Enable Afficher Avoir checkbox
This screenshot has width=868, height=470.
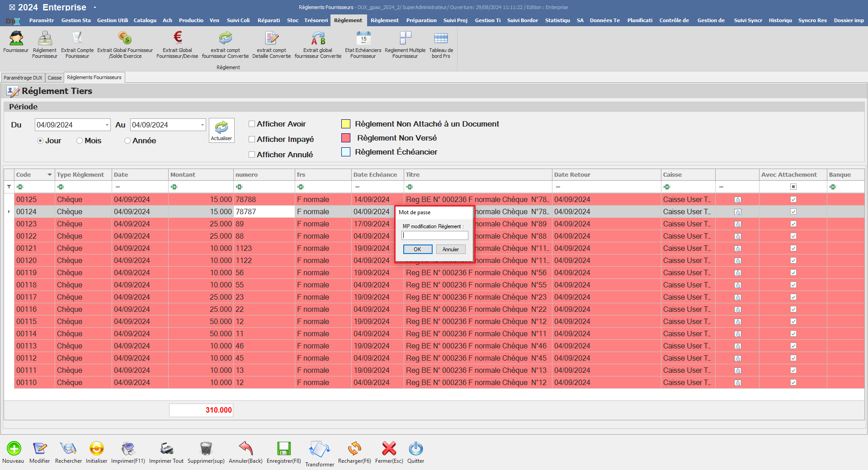(x=252, y=124)
